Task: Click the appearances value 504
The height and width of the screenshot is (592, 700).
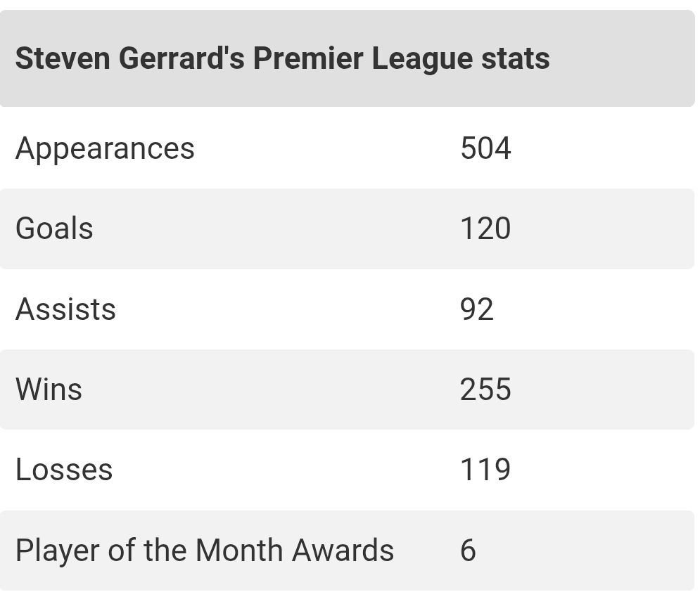Action: (x=485, y=148)
